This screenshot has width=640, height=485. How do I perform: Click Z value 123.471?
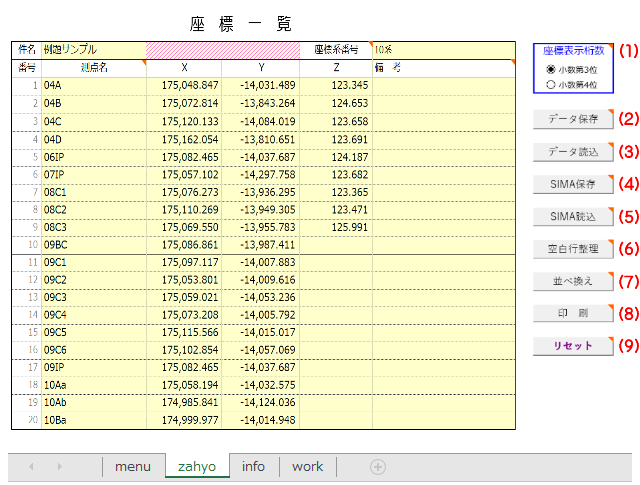pyautogui.click(x=336, y=210)
